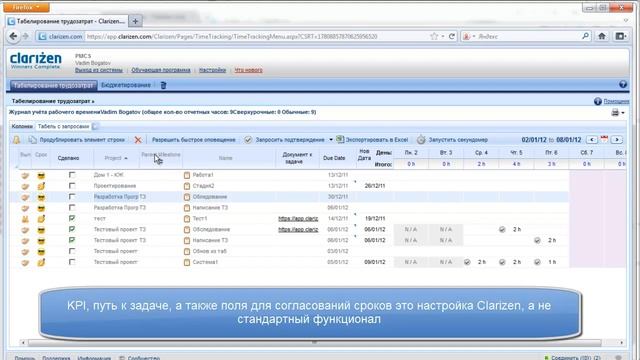Select the Clarizen browser tab

(x=67, y=21)
